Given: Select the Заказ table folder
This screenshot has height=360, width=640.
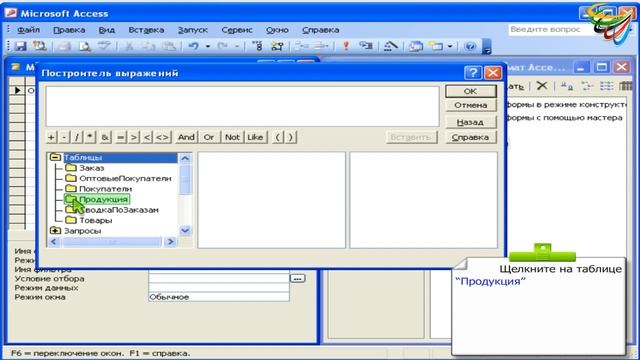Looking at the screenshot, I should coord(85,168).
